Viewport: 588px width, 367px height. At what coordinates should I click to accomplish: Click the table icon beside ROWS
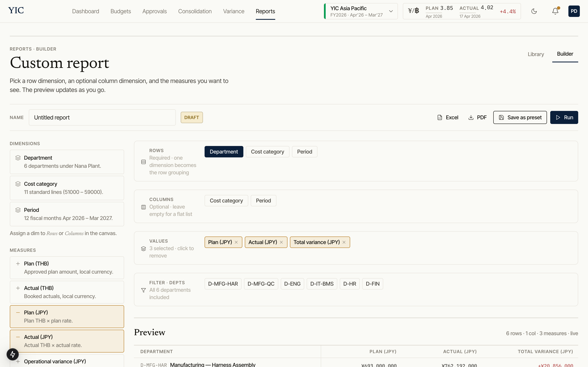(143, 162)
